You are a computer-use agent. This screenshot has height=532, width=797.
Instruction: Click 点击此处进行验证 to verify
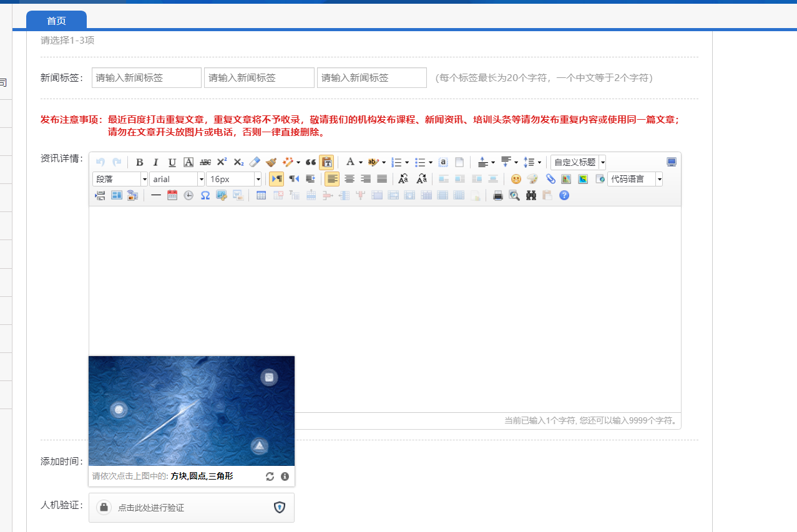(x=153, y=507)
